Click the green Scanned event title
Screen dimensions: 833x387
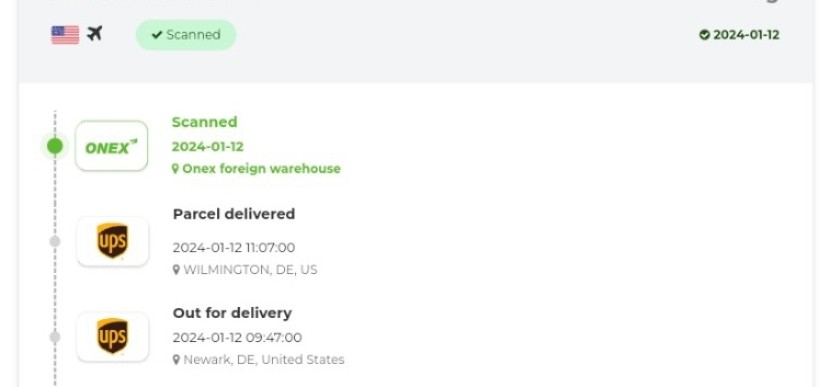[x=205, y=122]
